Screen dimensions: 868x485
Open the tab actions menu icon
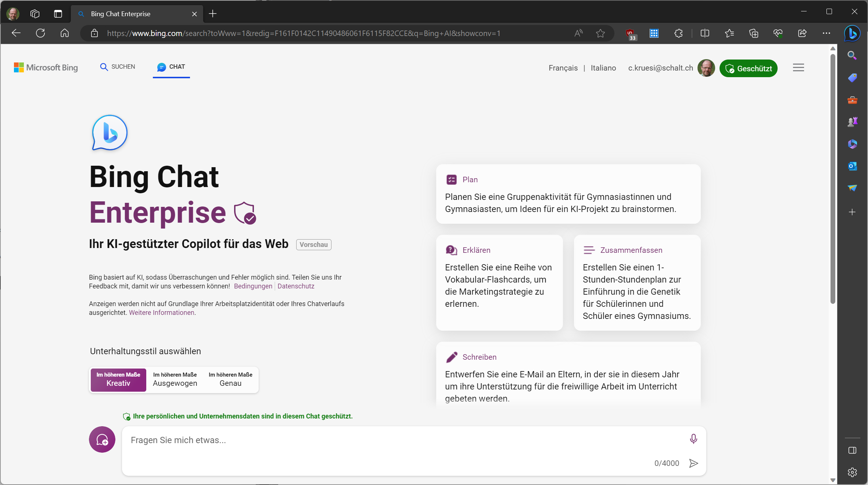(58, 14)
